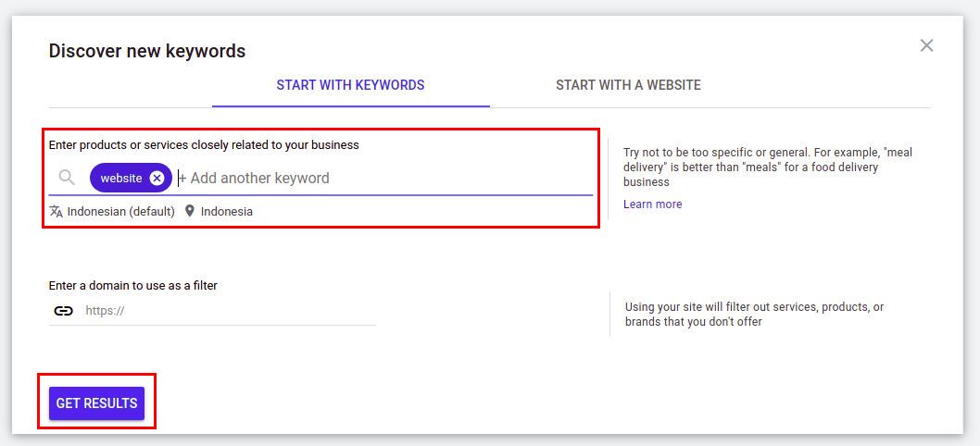Change the Indonesian (default) language setting

tap(120, 211)
